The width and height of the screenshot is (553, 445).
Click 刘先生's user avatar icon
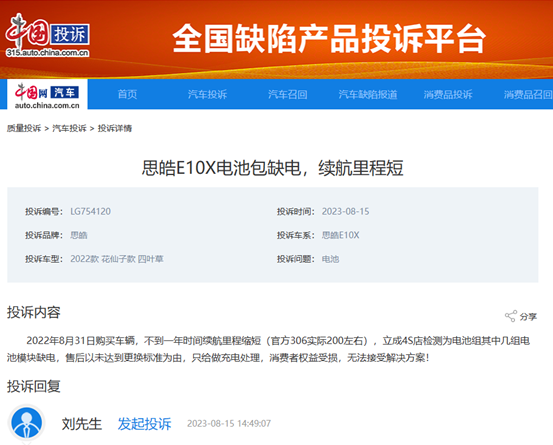point(26,423)
